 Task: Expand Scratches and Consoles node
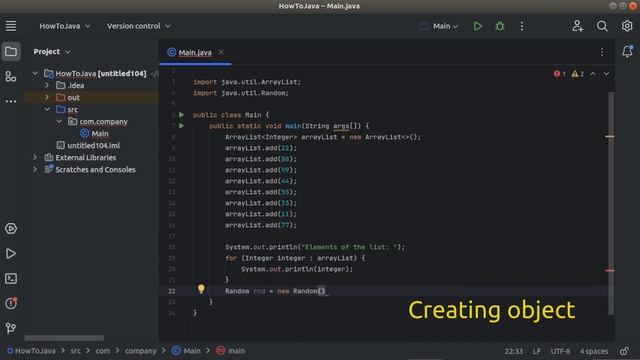(x=35, y=169)
